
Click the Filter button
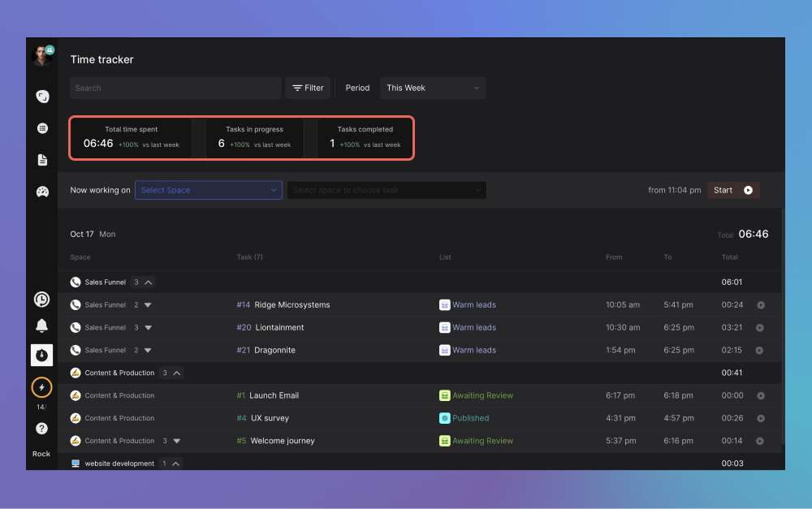pyautogui.click(x=308, y=88)
